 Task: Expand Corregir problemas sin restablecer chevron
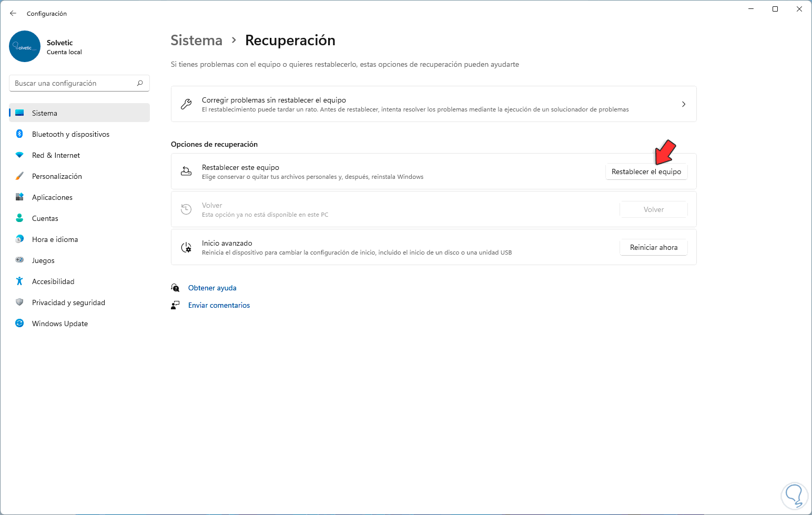click(684, 104)
